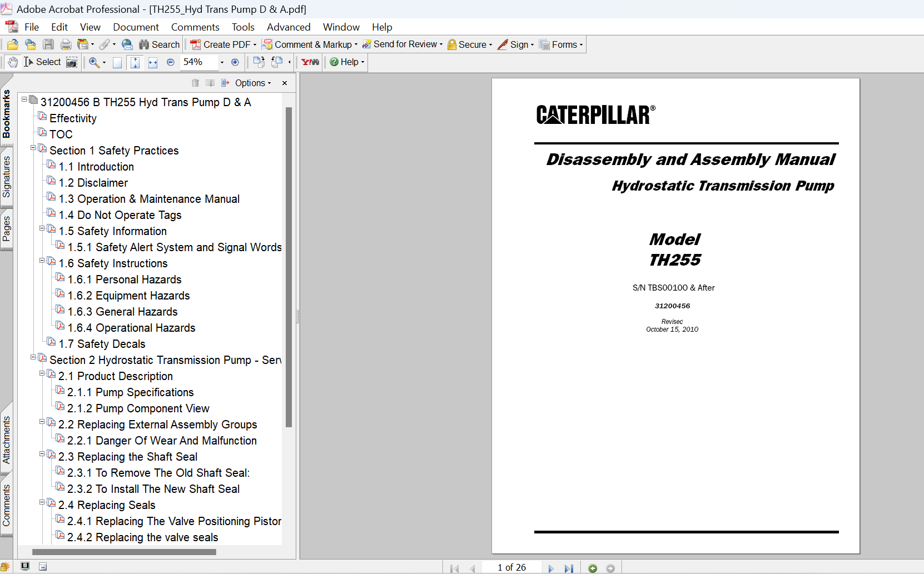924x574 pixels.
Task: Click the Rotate Counterclockwise page icon
Action: pyautogui.click(x=277, y=62)
